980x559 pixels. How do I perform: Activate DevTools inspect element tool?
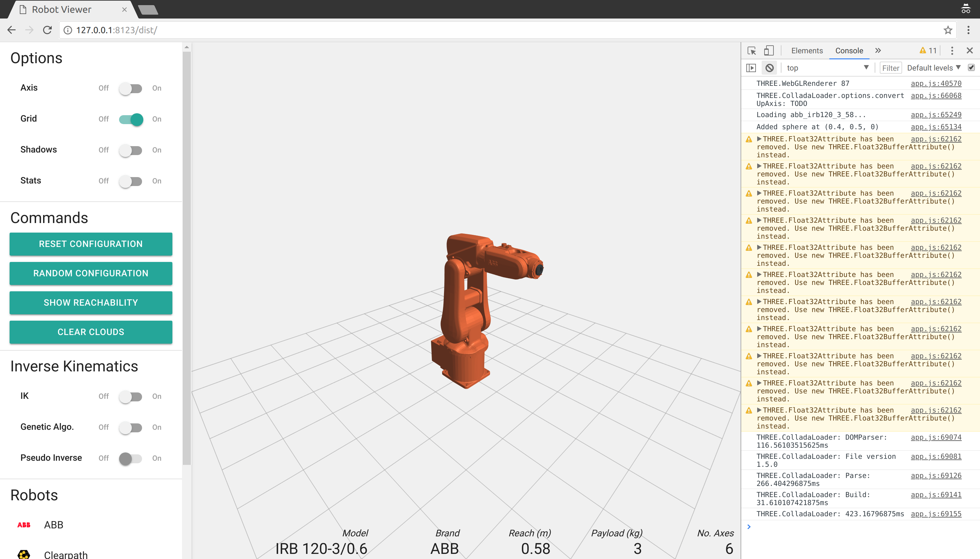click(751, 51)
